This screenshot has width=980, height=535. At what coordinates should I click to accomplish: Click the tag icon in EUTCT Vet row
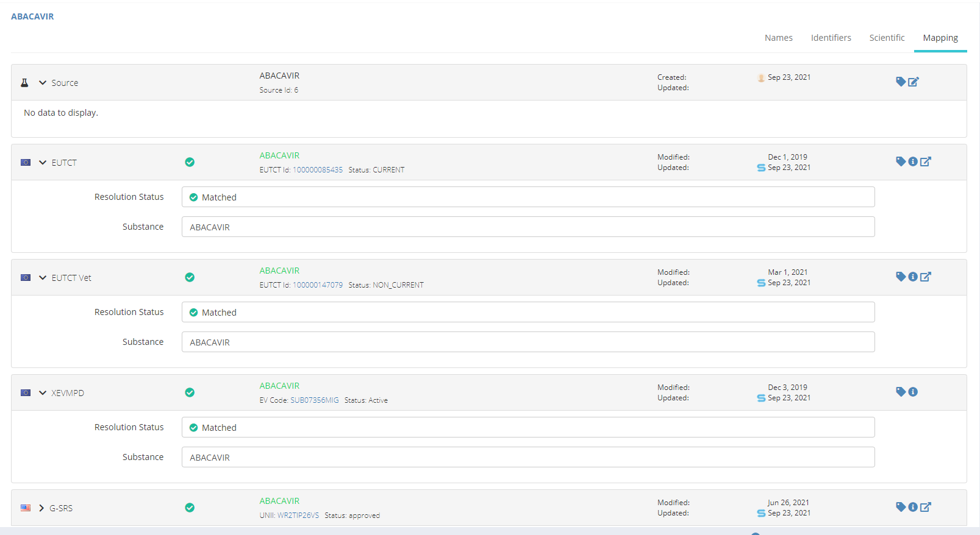click(900, 277)
